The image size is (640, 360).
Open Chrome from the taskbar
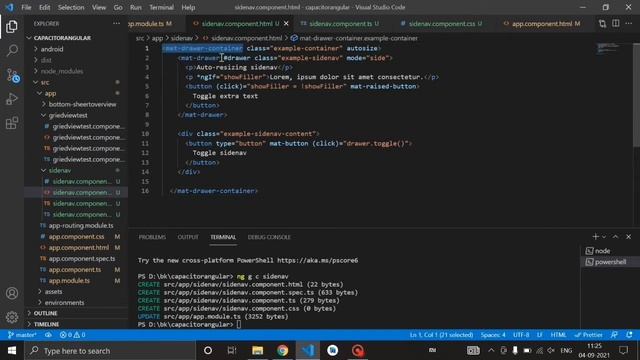(282, 351)
